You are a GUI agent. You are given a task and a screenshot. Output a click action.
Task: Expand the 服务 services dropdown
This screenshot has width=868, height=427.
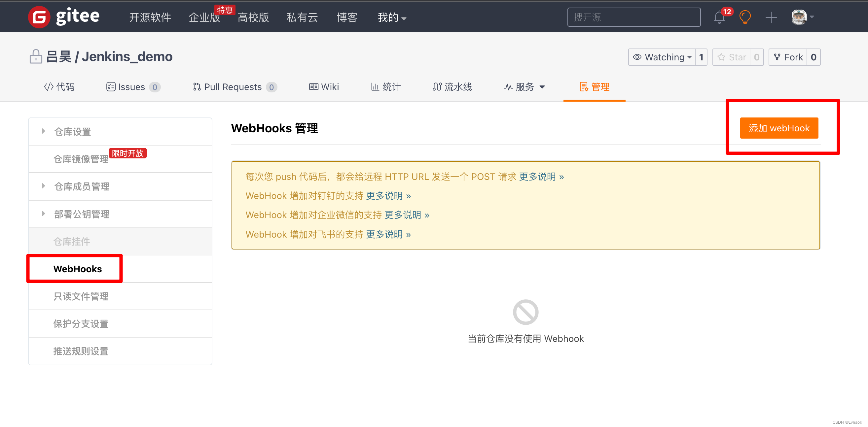pyautogui.click(x=524, y=87)
